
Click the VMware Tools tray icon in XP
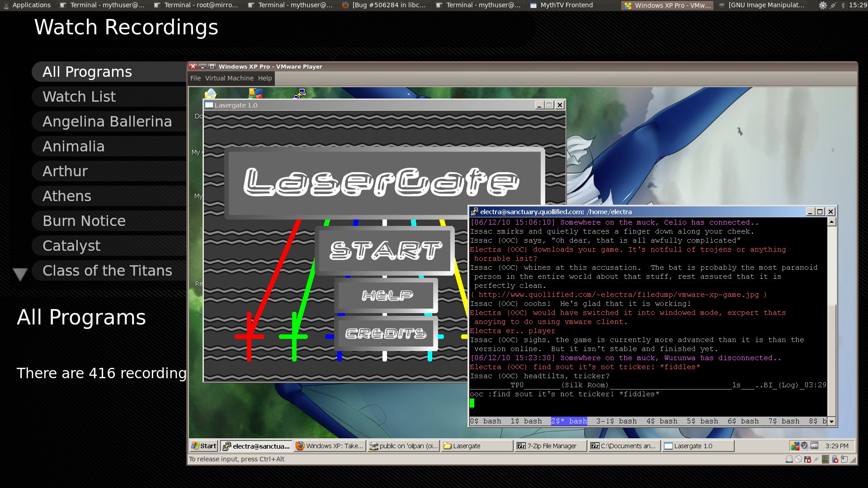click(x=814, y=445)
